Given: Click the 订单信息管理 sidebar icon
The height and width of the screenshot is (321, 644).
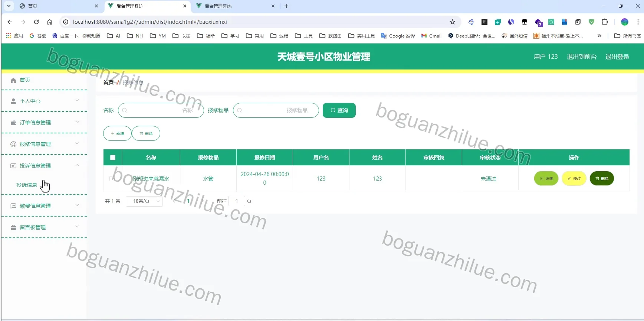Looking at the screenshot, I should pyautogui.click(x=13, y=123).
